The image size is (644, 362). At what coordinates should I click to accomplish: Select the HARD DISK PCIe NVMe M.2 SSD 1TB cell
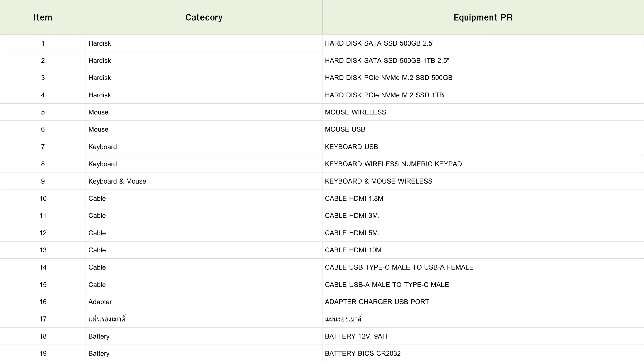click(384, 95)
